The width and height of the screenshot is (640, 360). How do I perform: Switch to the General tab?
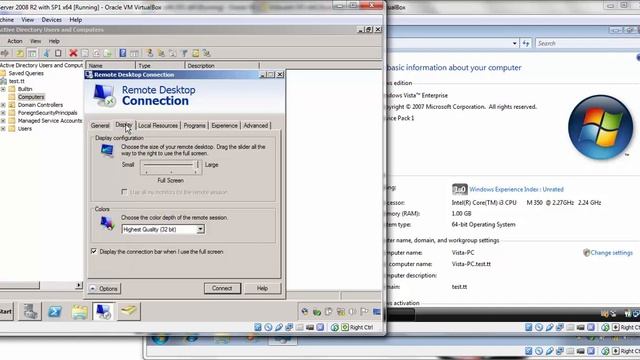(x=100, y=125)
